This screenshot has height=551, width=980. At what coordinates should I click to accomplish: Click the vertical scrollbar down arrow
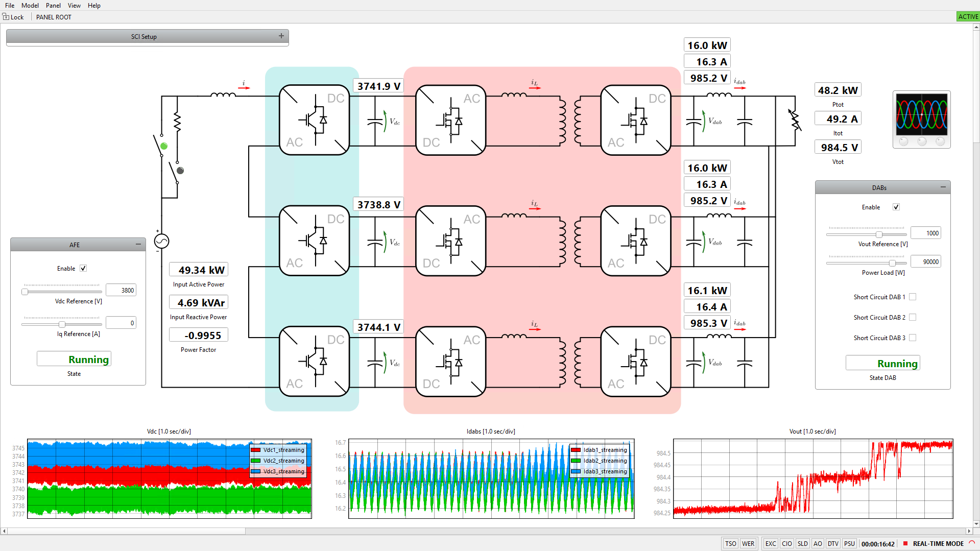coord(976,523)
